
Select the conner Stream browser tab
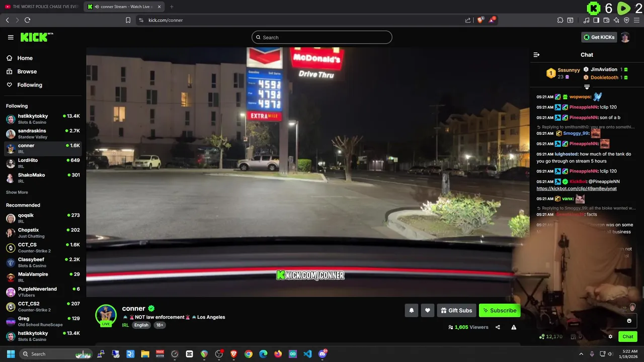tap(124, 7)
